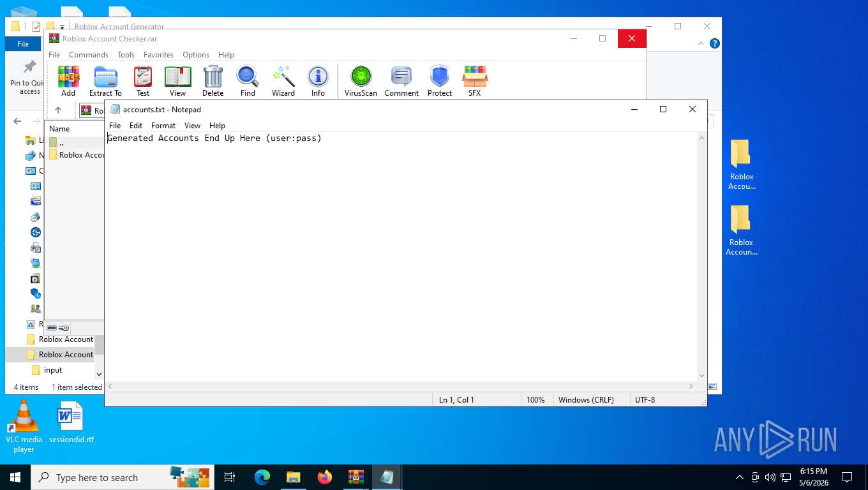Viewport: 868px width, 490px height.
Task: Select the input folder in Explorer tree
Action: (x=53, y=370)
